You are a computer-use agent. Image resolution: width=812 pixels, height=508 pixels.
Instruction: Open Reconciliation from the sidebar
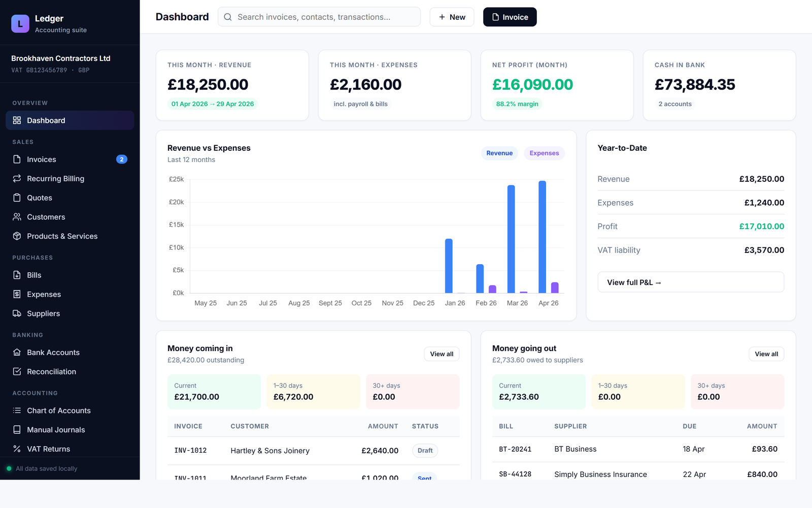click(x=17, y=371)
